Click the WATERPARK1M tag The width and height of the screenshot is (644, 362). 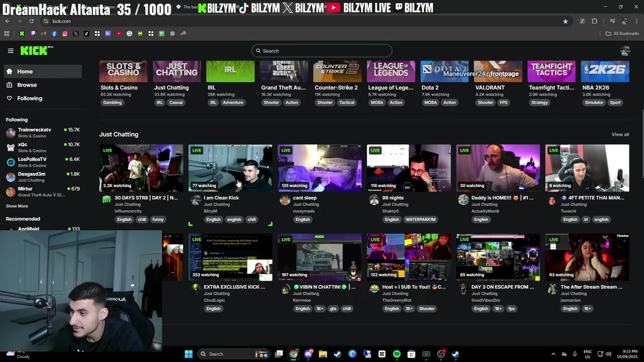[421, 220]
